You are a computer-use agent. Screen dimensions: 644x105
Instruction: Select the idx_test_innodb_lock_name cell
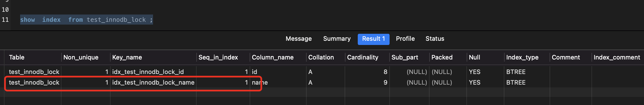[153, 83]
